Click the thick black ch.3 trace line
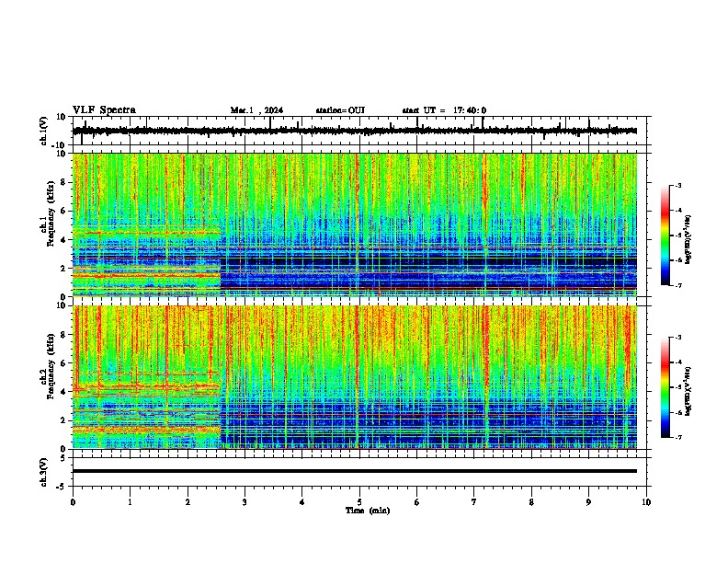Screen dimensions: 728x563 click(x=355, y=471)
